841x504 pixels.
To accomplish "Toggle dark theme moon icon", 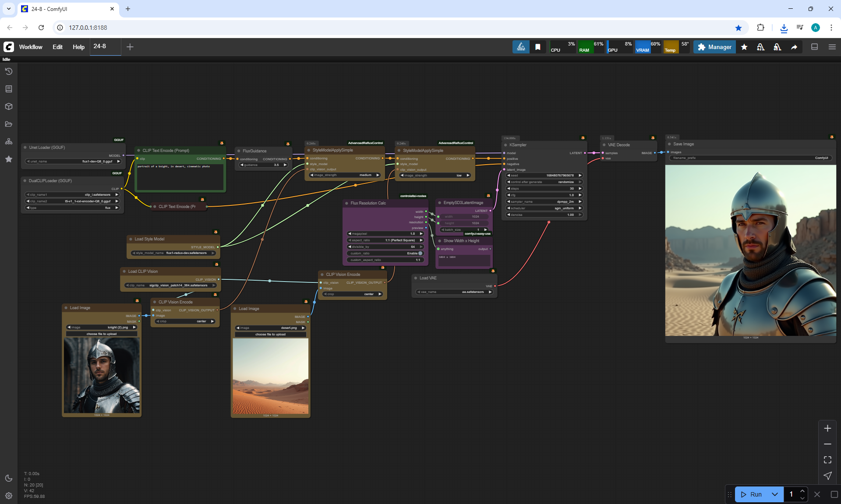I will 8,478.
